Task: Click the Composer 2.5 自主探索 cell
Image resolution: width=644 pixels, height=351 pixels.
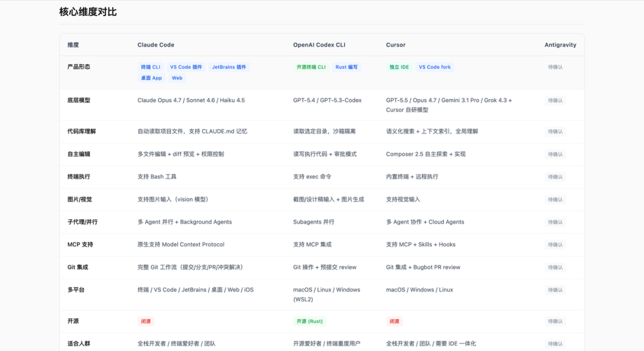Action: pyautogui.click(x=426, y=154)
